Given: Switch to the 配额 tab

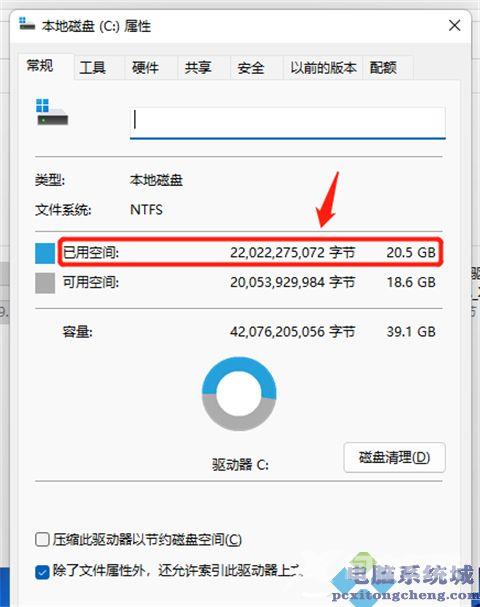Looking at the screenshot, I should click(x=383, y=68).
